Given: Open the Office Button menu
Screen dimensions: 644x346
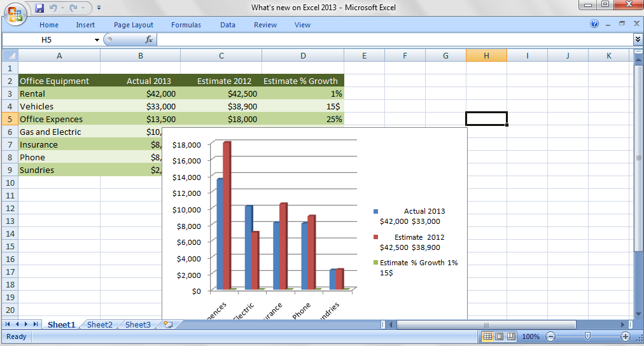Looking at the screenshot, I should coord(15,14).
